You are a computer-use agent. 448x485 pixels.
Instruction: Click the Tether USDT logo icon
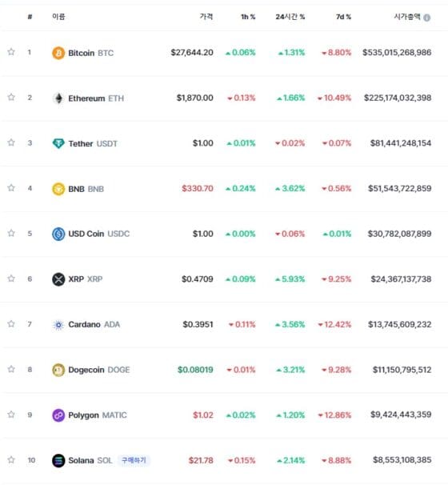[x=58, y=143]
